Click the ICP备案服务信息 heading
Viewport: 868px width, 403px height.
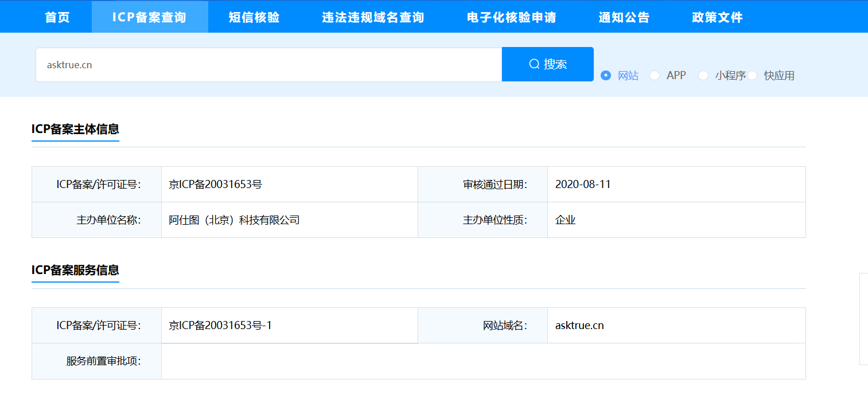pyautogui.click(x=75, y=270)
